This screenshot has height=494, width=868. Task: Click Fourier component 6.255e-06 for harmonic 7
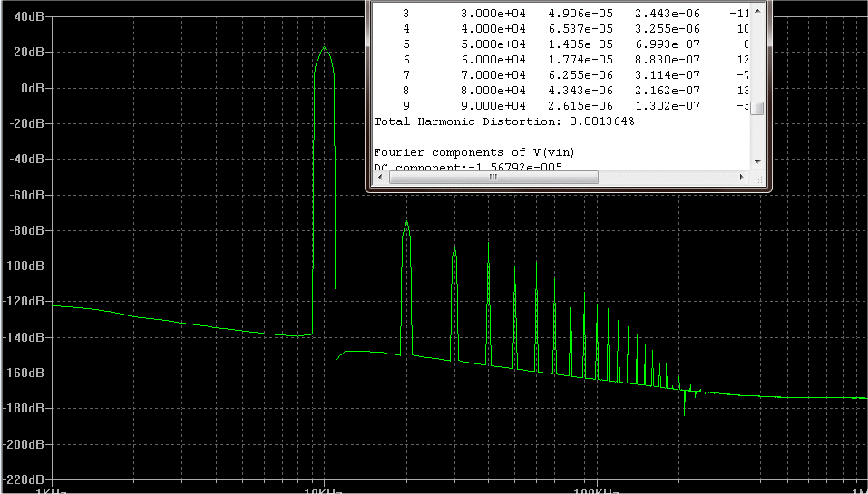[580, 74]
